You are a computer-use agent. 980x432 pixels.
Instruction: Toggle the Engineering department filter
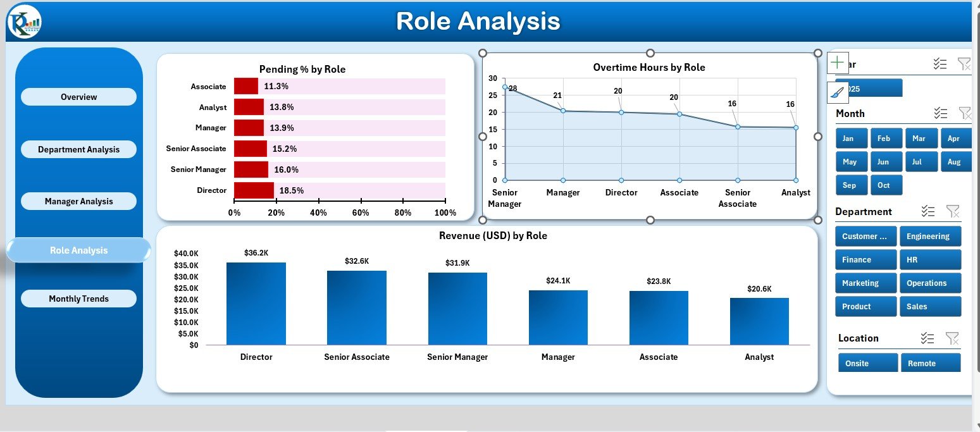[929, 237]
